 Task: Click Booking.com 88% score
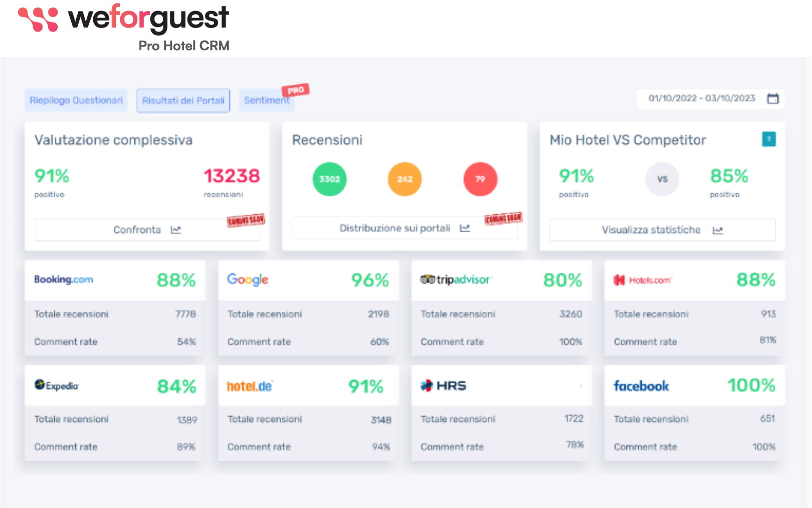[176, 280]
